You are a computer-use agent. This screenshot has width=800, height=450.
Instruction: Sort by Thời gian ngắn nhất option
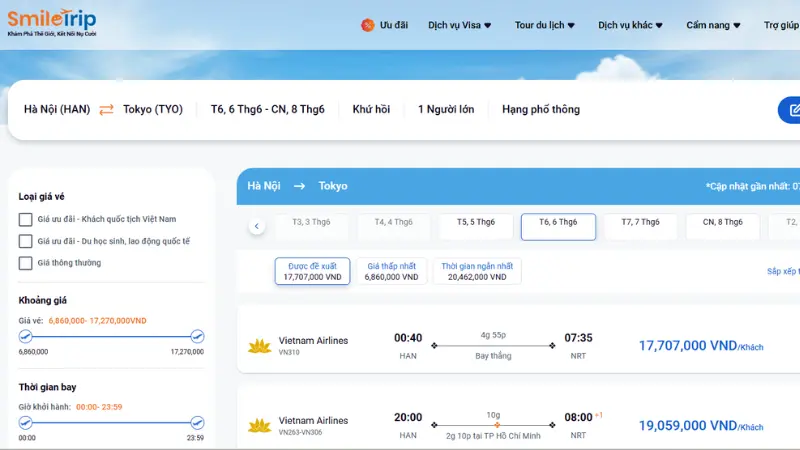coord(477,271)
